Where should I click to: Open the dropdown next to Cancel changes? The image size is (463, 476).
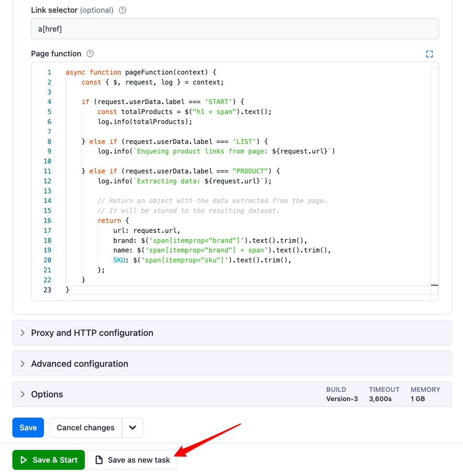tap(133, 428)
